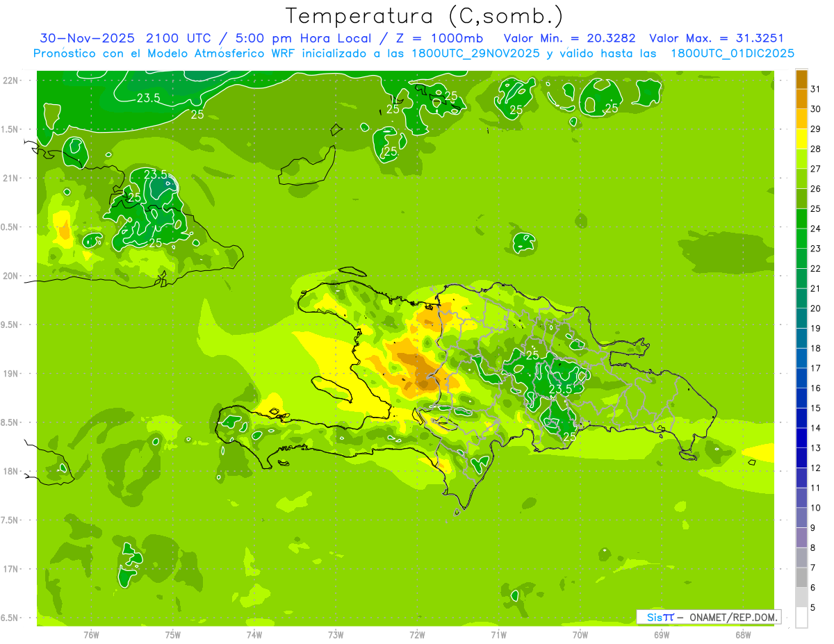Click '25' contour label on Dominican south coast
Image resolution: width=834 pixels, height=644 pixels.
(569, 437)
